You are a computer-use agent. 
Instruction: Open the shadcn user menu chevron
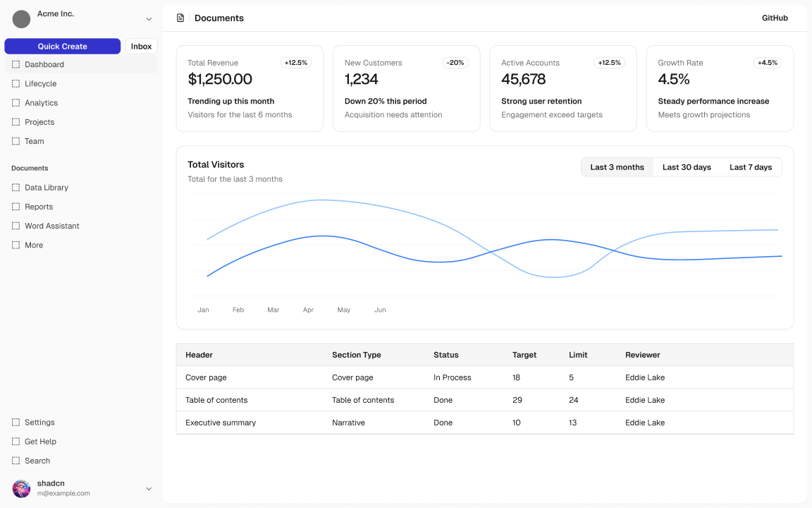click(x=149, y=488)
